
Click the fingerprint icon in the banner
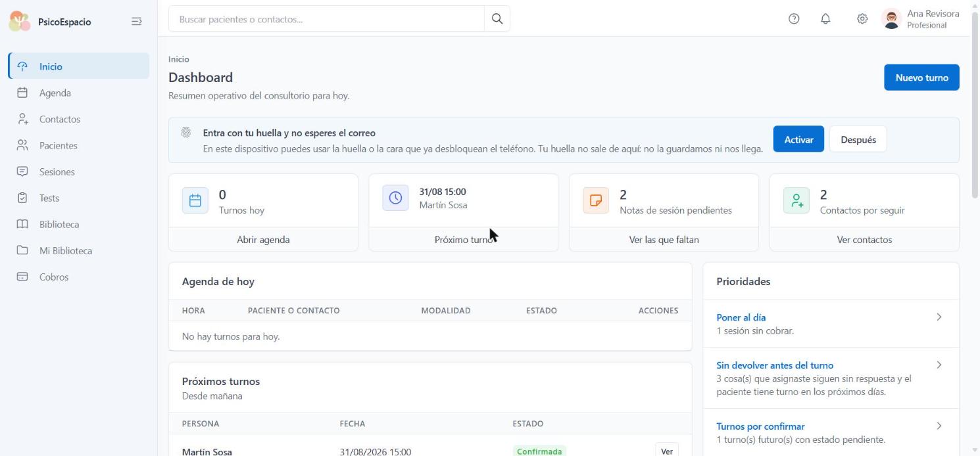point(186,133)
